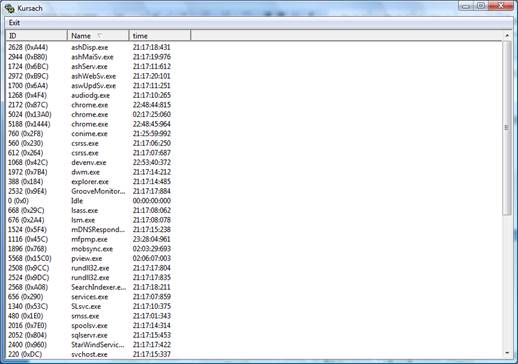Select the devenv.exe process entry
518x364 pixels.
(x=89, y=163)
